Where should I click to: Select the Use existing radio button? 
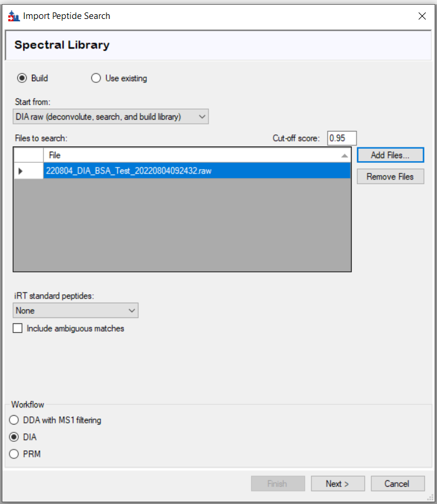96,78
